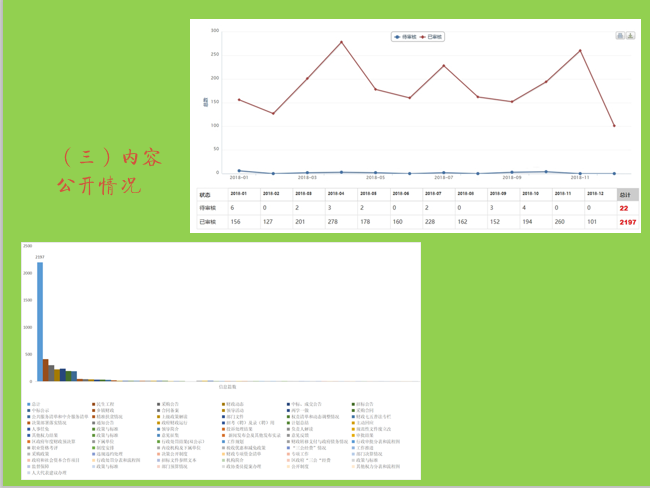Toggle the 已审核 legend series
The height and width of the screenshot is (488, 650).
pyautogui.click(x=433, y=37)
